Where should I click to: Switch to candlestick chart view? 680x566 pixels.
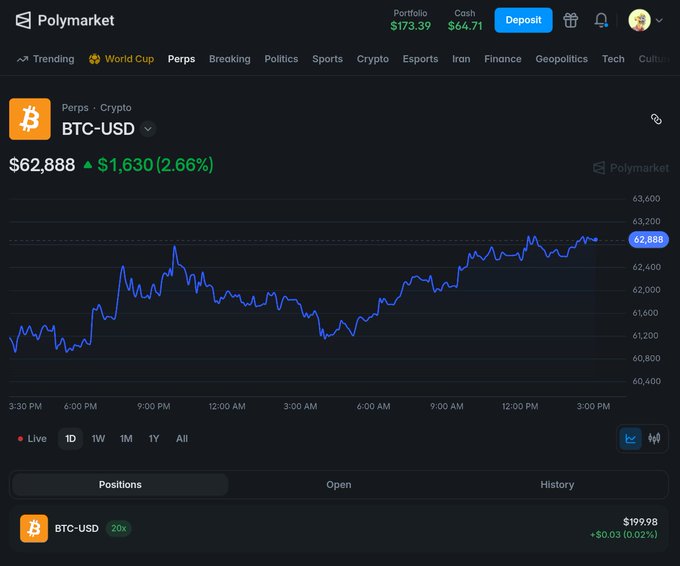point(654,438)
